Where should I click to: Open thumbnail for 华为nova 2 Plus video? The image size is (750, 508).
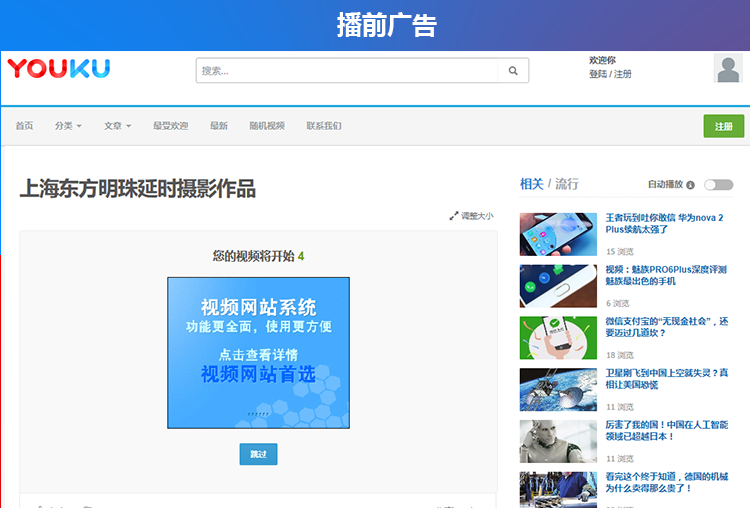coord(558,234)
